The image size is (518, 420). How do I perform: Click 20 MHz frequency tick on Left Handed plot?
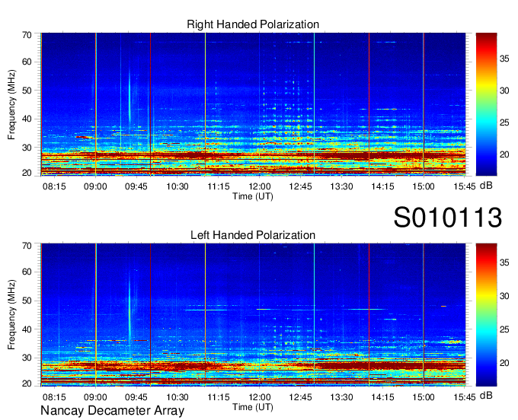point(27,383)
